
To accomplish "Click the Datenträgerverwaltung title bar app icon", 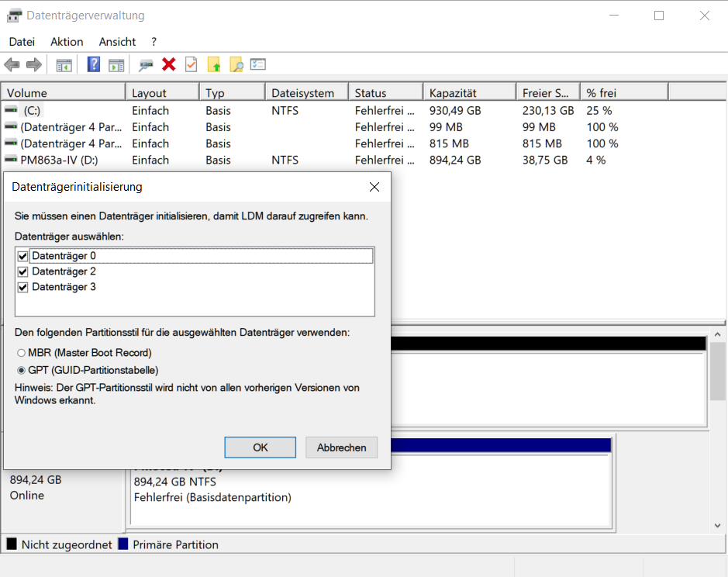I will pos(14,16).
